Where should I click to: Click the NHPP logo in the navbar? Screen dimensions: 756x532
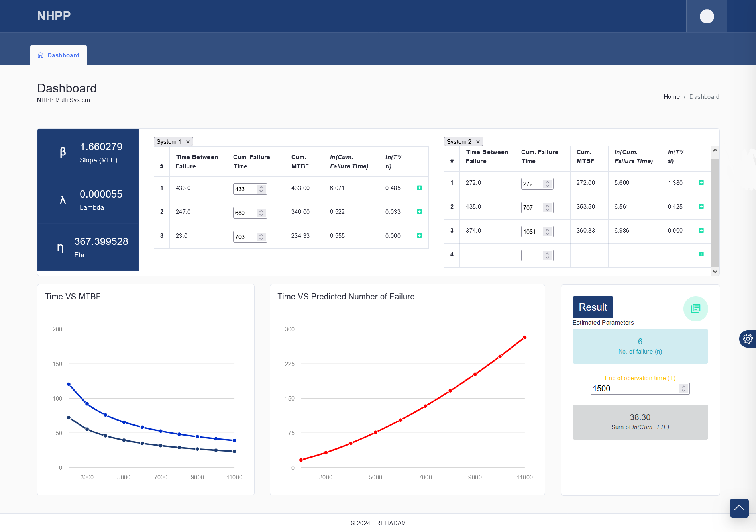click(53, 16)
